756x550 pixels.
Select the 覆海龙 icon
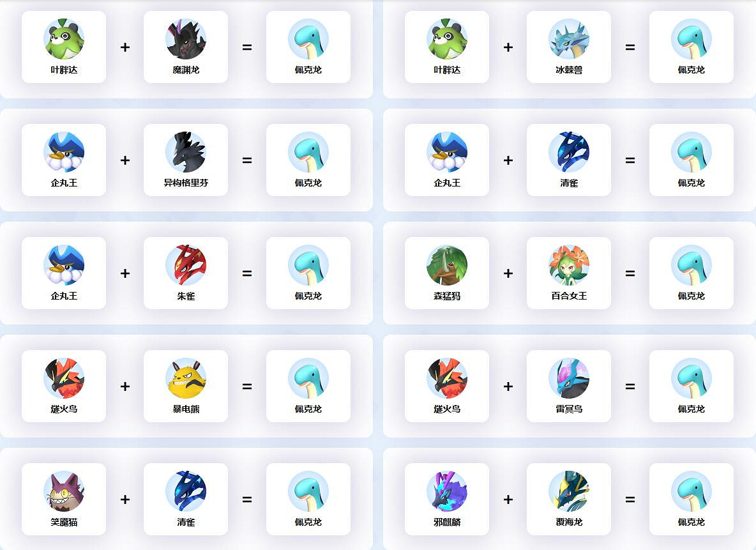coord(569,491)
